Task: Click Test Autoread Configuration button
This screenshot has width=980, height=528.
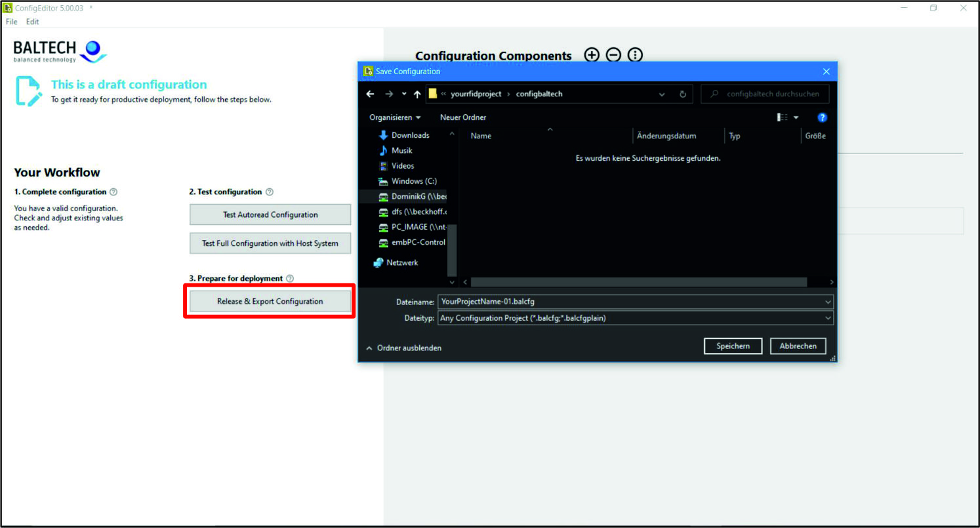Action: [x=270, y=214]
